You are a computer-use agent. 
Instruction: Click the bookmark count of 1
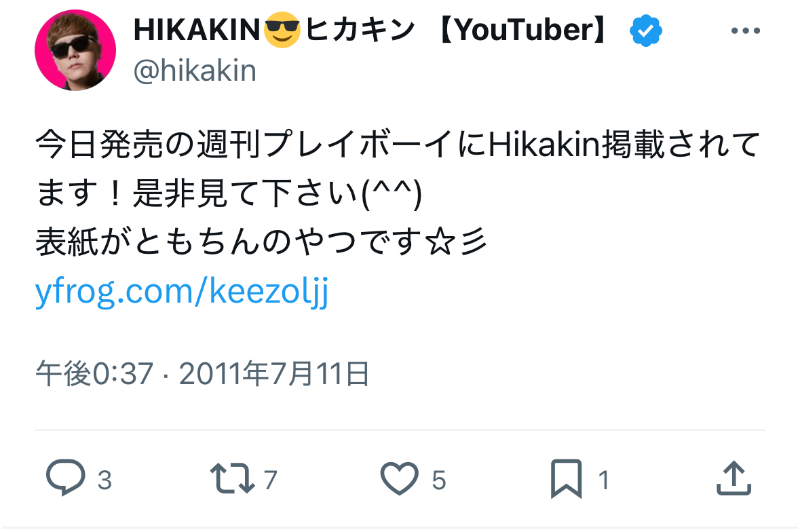coord(603,481)
